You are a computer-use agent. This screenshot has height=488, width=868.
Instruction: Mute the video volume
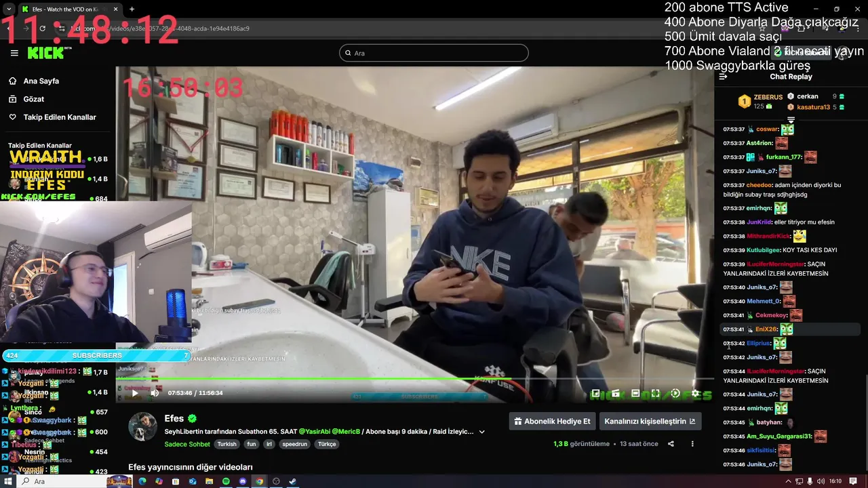(x=155, y=393)
